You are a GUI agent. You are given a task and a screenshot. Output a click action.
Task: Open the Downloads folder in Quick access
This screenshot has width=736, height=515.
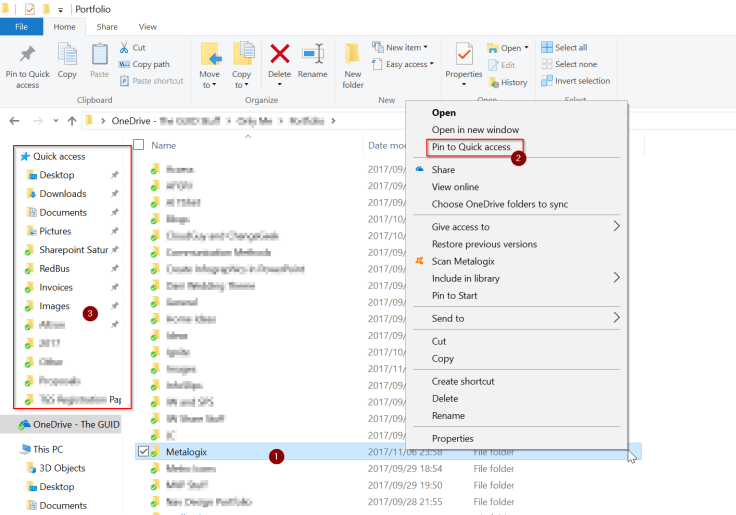[x=62, y=194]
